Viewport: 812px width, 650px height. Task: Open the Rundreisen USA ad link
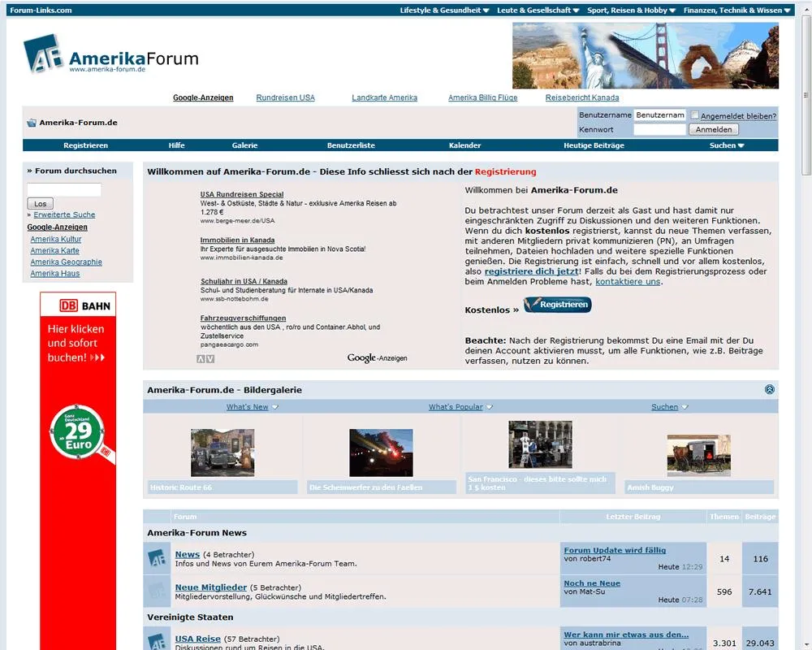click(x=285, y=97)
